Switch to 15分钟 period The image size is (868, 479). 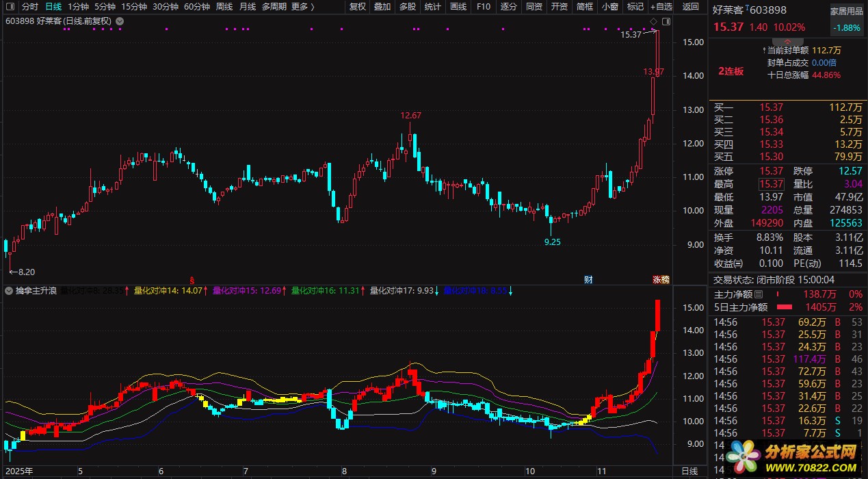point(135,6)
